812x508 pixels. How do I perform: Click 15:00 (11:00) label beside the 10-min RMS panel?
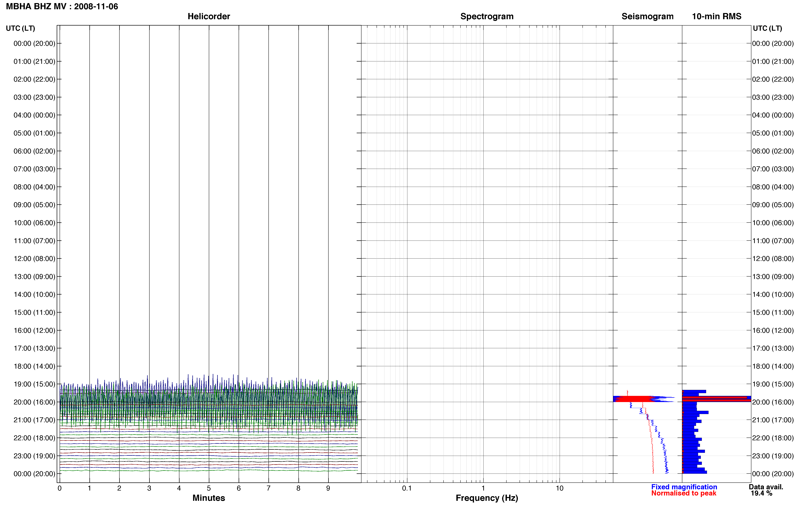point(773,312)
